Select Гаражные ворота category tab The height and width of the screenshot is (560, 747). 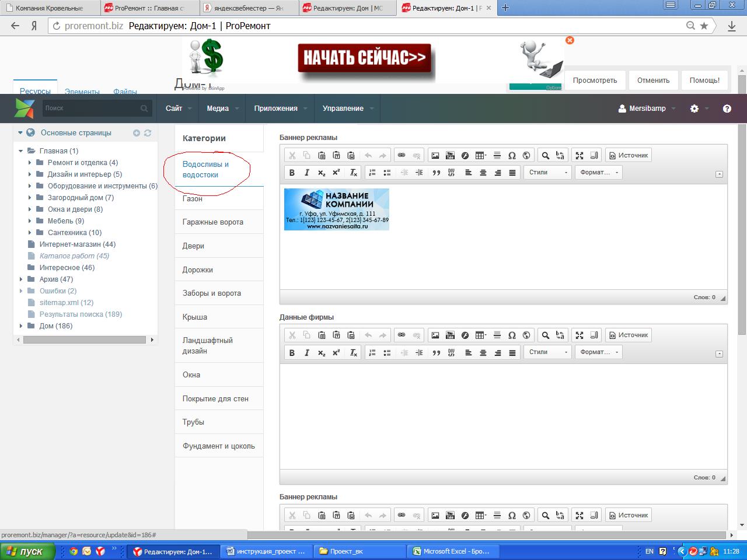click(x=219, y=222)
